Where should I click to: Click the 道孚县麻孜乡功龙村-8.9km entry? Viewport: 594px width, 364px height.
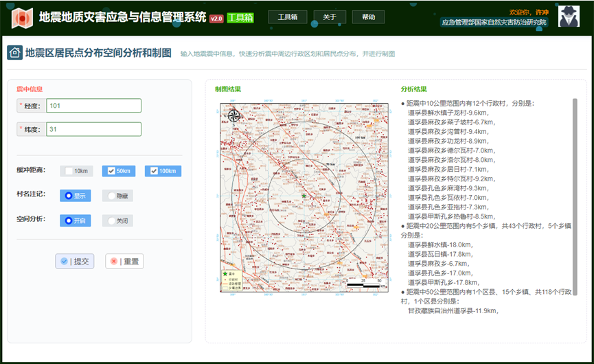[448, 141]
